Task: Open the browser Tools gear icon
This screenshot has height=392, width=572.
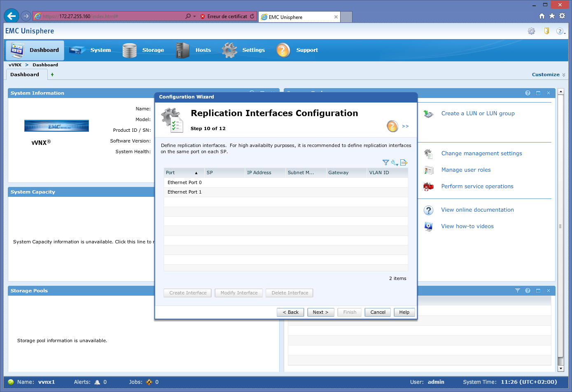Action: (562, 16)
